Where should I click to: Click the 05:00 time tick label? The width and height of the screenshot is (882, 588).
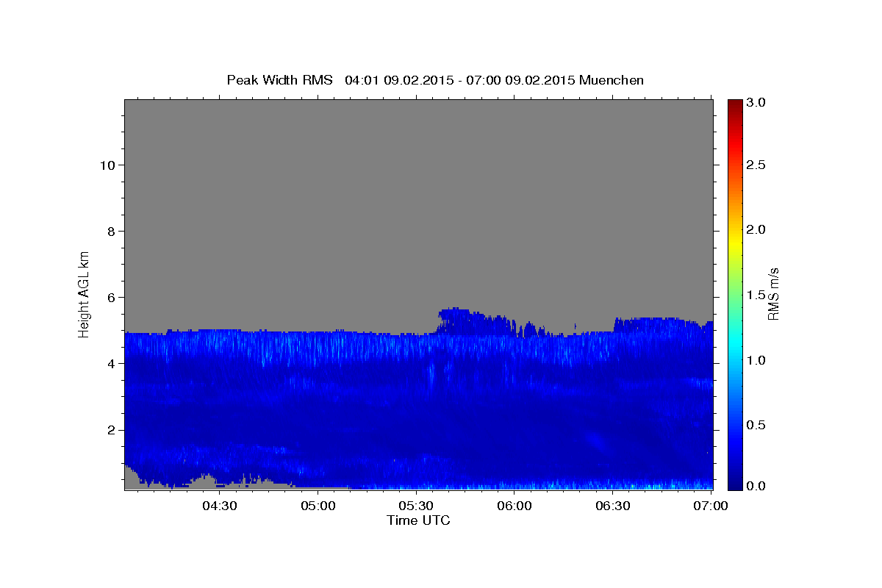click(x=318, y=506)
